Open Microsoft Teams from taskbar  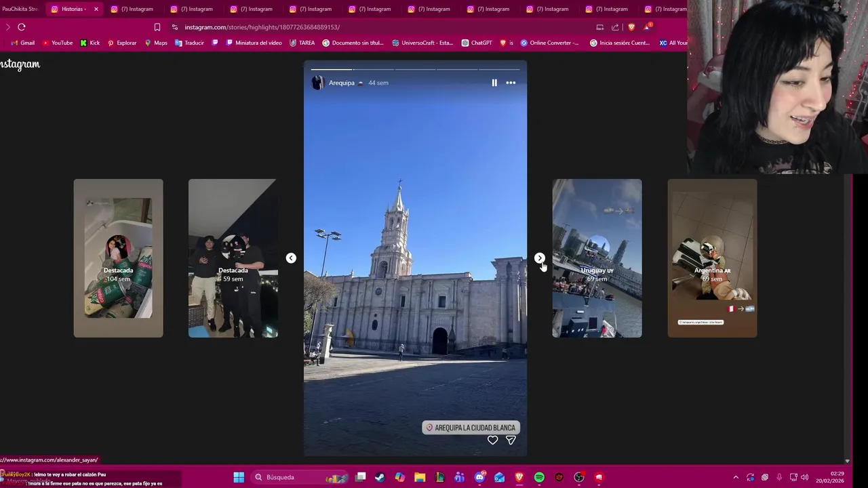[460, 477]
